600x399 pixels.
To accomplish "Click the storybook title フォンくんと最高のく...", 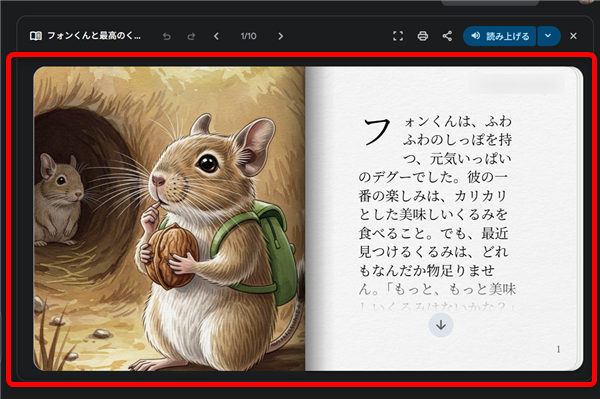I will (x=94, y=36).
